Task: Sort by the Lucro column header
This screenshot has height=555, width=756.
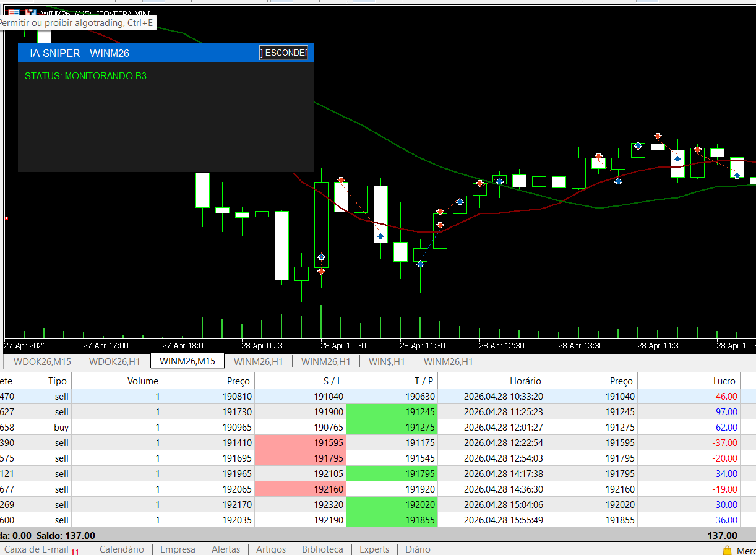Action: click(x=689, y=381)
